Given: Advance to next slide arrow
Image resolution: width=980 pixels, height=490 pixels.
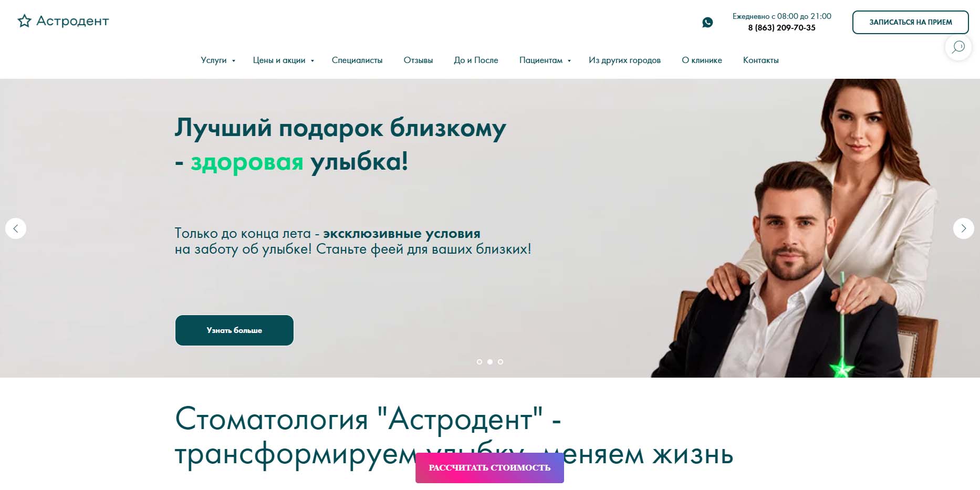Looking at the screenshot, I should tap(964, 228).
